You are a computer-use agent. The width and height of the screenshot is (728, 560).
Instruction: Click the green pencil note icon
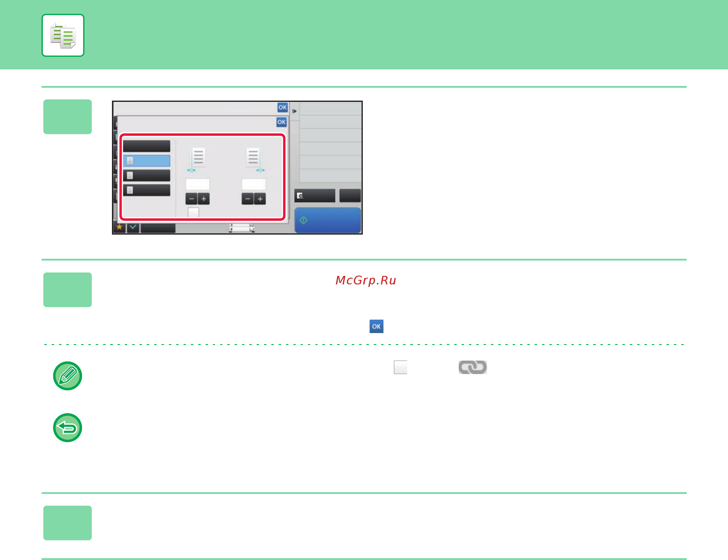tap(68, 376)
